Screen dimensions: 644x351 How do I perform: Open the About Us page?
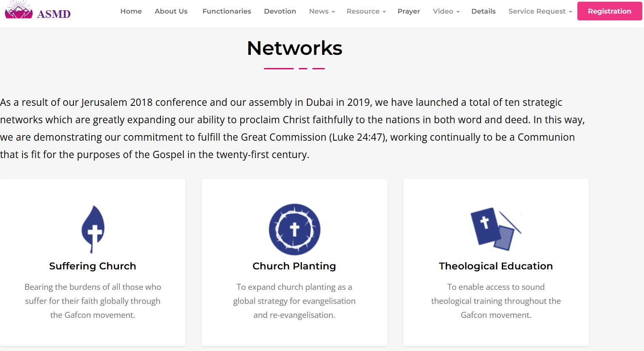pos(171,11)
